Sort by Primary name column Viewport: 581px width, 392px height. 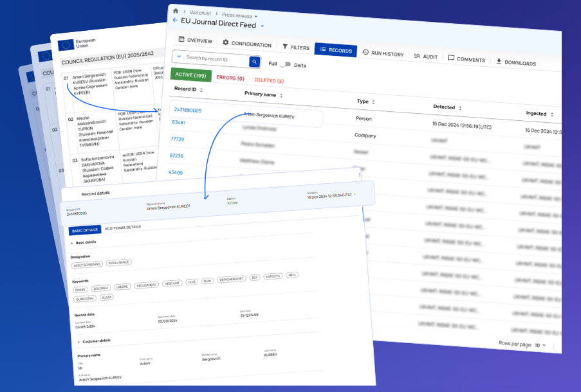(281, 96)
